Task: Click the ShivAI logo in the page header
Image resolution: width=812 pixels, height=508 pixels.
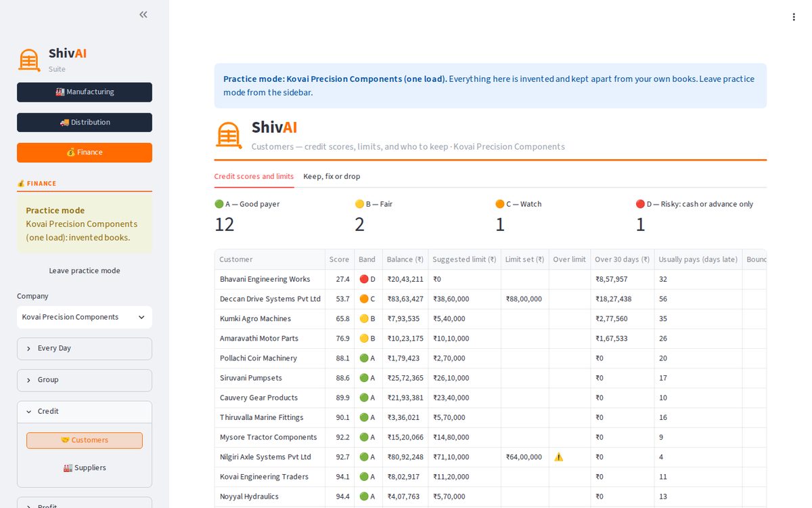Action: coord(229,135)
